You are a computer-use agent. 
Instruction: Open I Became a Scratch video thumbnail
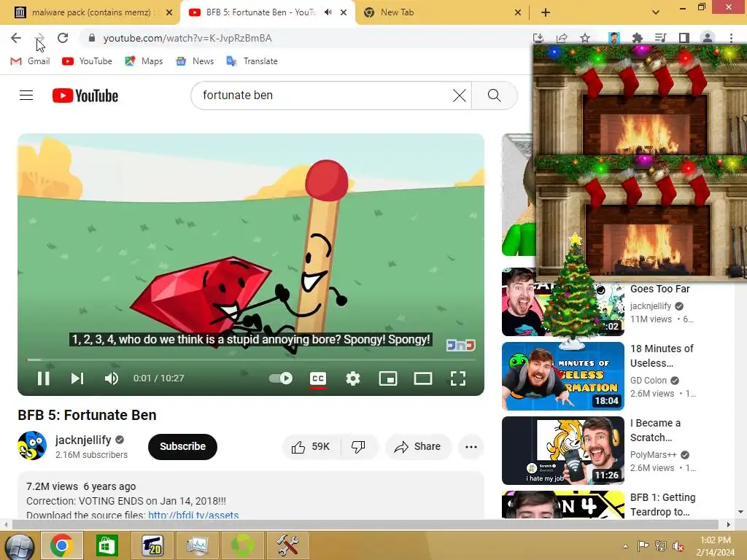(562, 451)
